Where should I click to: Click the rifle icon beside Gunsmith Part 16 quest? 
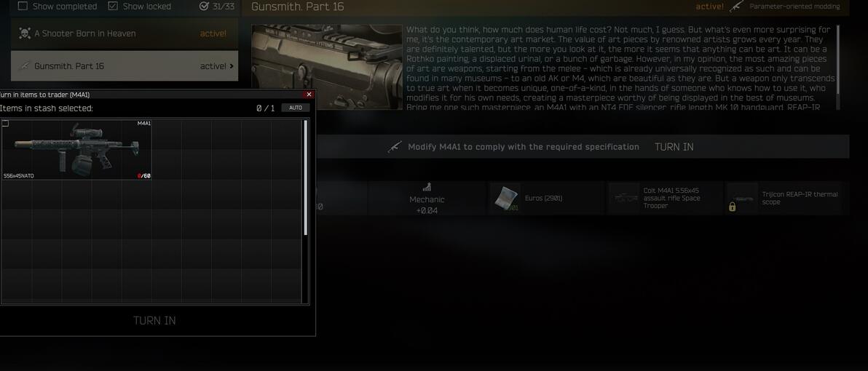coord(24,65)
